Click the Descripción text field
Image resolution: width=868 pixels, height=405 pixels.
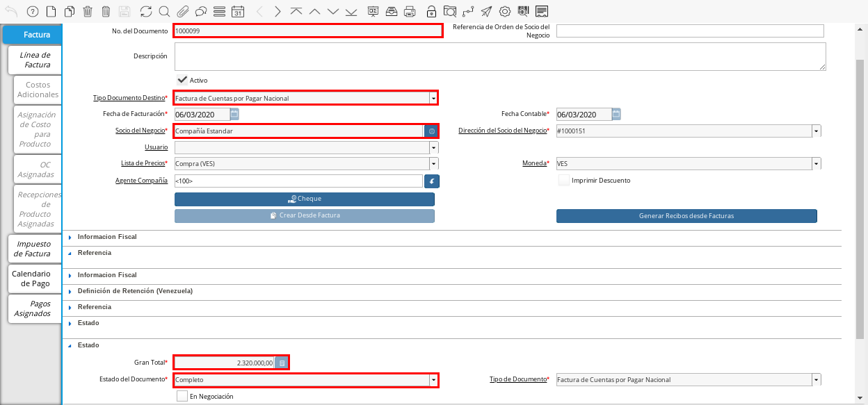click(x=499, y=56)
